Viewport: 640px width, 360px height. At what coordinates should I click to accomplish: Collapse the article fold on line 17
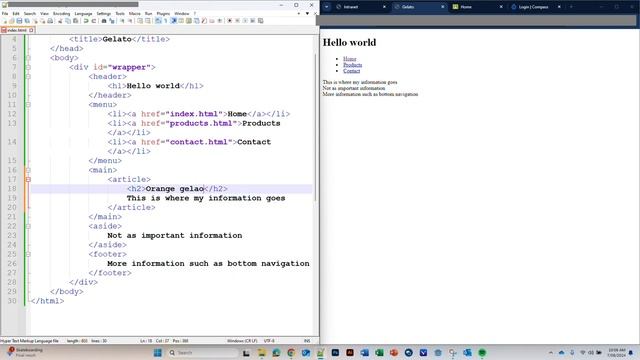[x=28, y=180]
